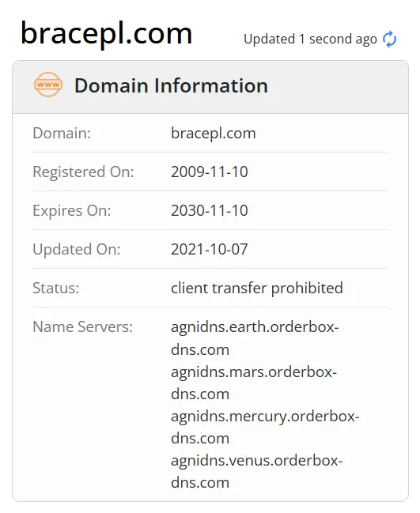The width and height of the screenshot is (420, 513).
Task: Click the Name Servers: field label
Action: coord(83,326)
